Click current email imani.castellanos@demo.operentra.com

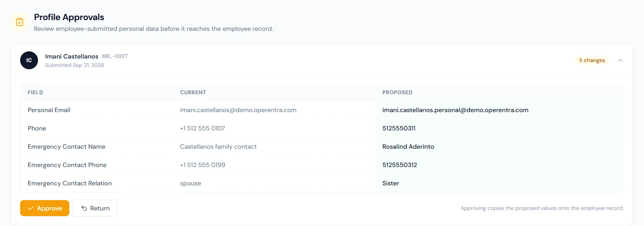238,110
